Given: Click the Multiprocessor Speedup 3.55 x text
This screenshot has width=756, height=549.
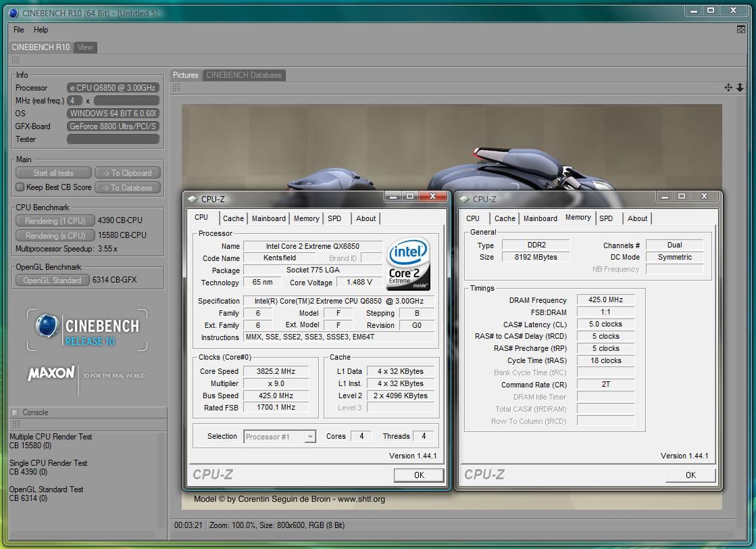Looking at the screenshot, I should (x=66, y=249).
